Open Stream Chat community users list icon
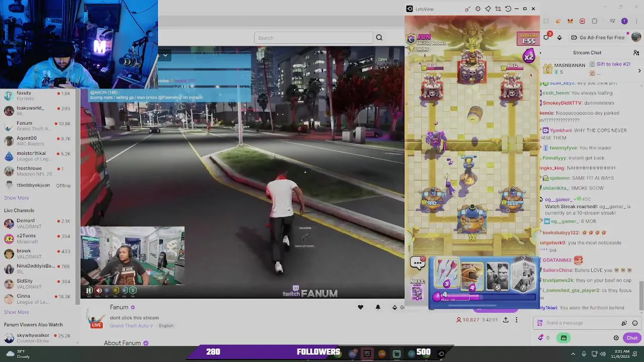This screenshot has width=644, height=362. coord(636,53)
